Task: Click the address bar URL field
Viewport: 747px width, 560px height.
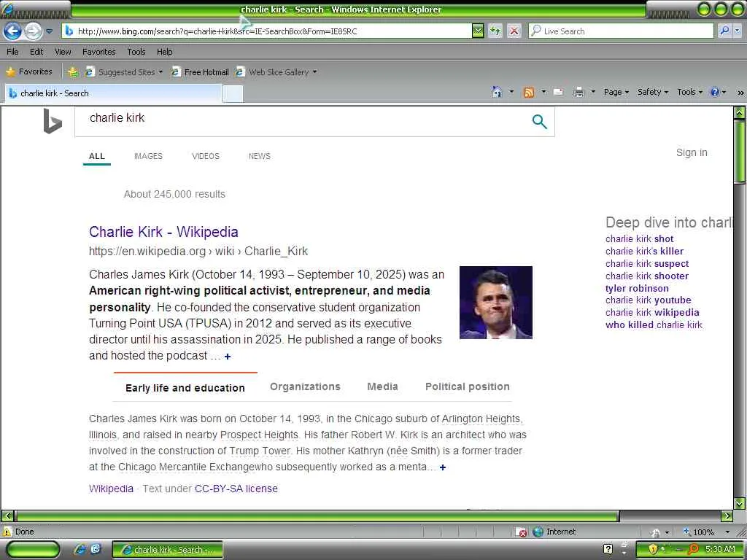Action: 267,31
